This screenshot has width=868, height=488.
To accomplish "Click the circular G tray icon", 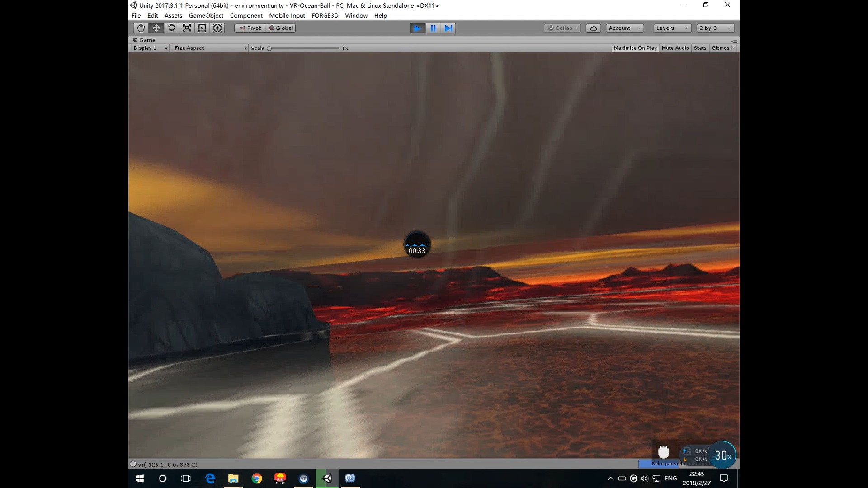I will tap(633, 478).
